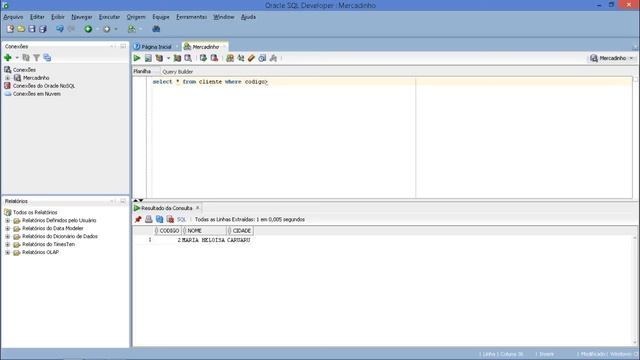640x360 pixels.
Task: Switch to the Query Builder tab
Action: click(178, 71)
